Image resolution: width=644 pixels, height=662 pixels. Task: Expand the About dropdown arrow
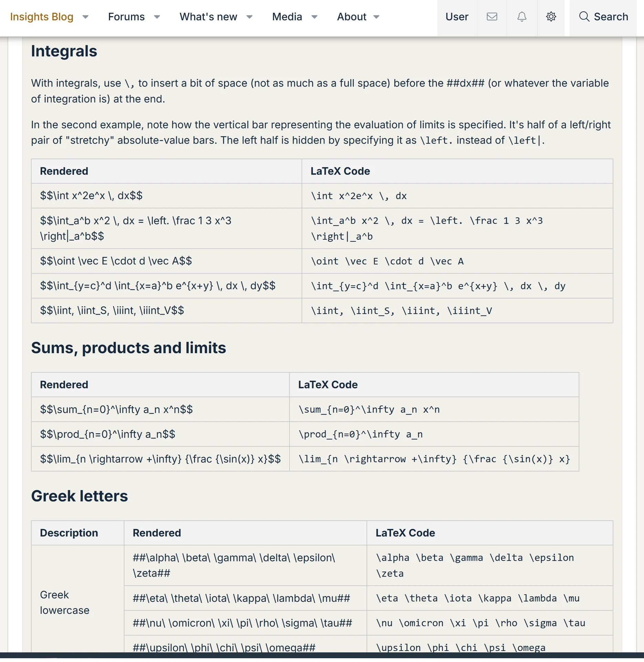[376, 17]
